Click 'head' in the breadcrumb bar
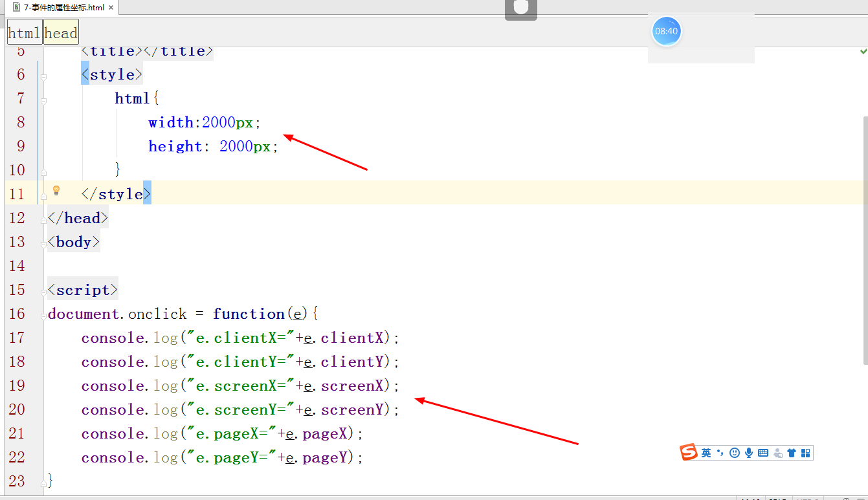Viewport: 868px width, 500px height. [x=61, y=32]
